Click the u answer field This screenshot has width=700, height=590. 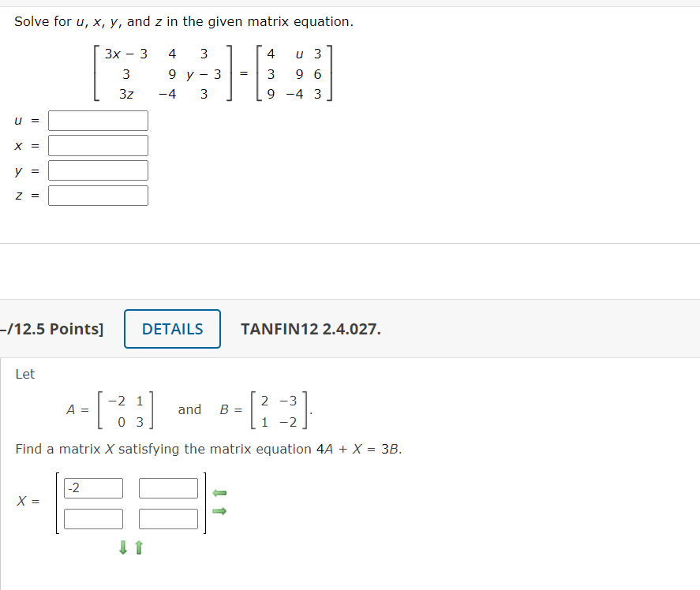click(97, 120)
